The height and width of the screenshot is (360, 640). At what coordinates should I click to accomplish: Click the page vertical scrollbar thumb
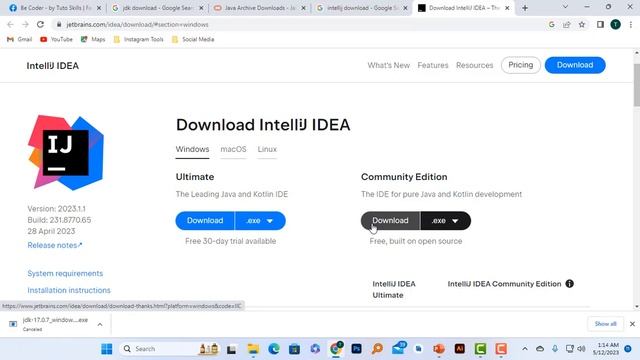tap(637, 86)
